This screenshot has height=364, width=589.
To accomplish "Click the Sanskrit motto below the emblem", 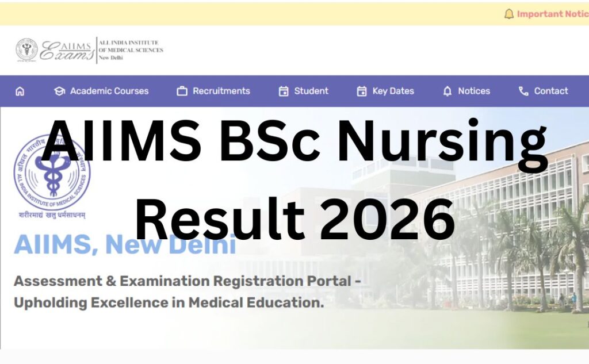I will (52, 215).
